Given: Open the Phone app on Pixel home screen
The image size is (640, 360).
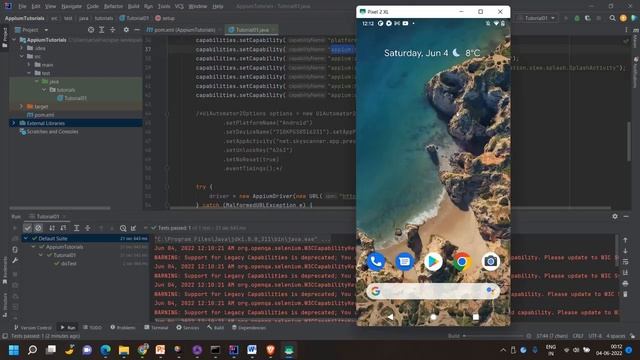Looking at the screenshot, I should coord(376,262).
